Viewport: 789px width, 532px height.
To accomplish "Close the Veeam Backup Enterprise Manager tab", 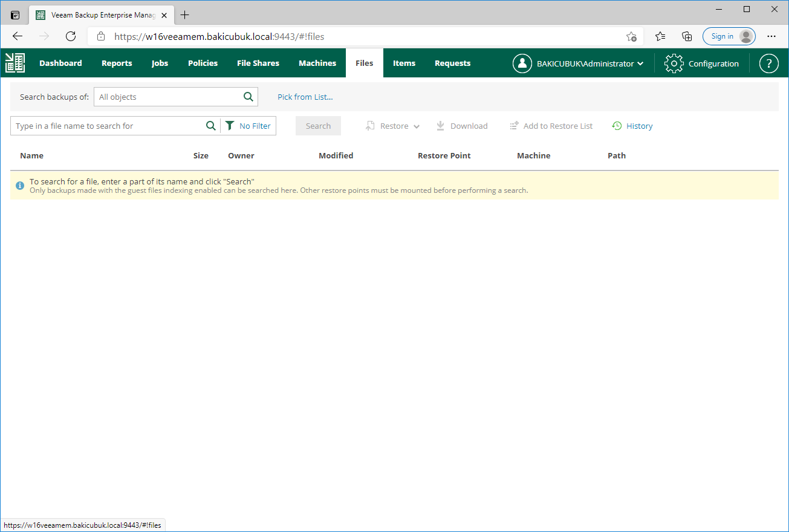I will coord(164,15).
